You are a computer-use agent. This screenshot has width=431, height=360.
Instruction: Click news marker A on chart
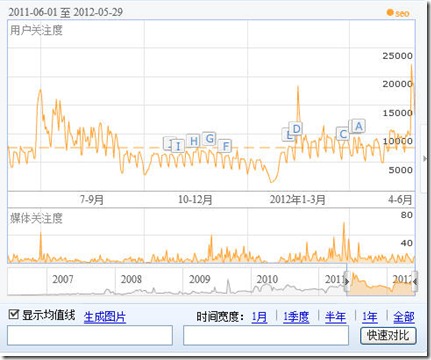(358, 126)
